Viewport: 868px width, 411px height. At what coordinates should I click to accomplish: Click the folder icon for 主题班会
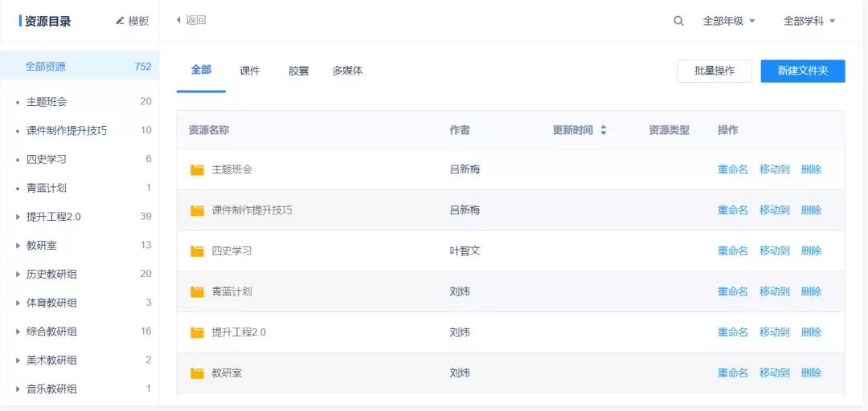pyautogui.click(x=197, y=170)
